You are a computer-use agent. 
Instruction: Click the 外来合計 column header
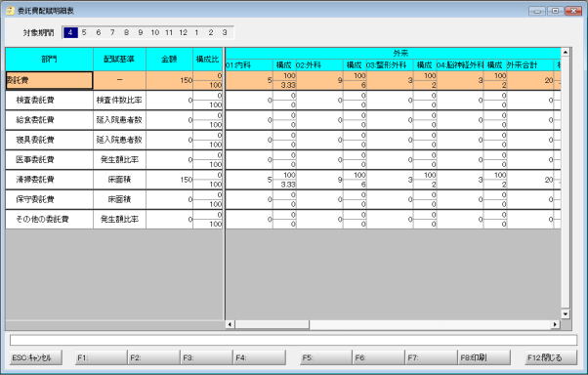pos(530,65)
